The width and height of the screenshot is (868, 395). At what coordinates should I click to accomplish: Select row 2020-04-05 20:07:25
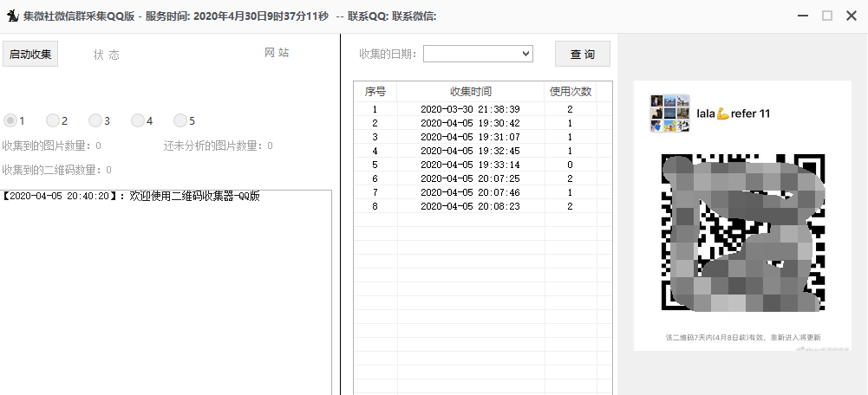[483, 178]
